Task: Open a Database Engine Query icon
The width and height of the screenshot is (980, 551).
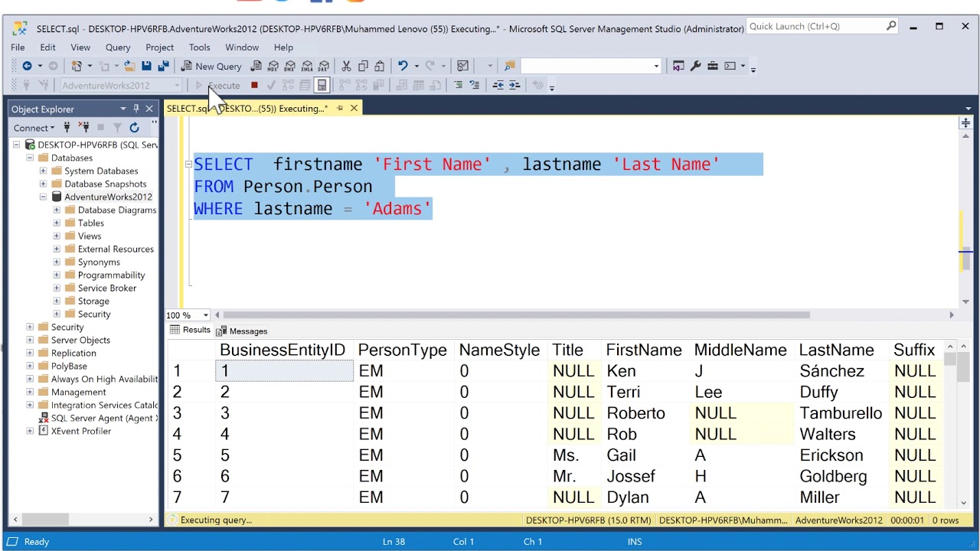Action: pos(256,66)
